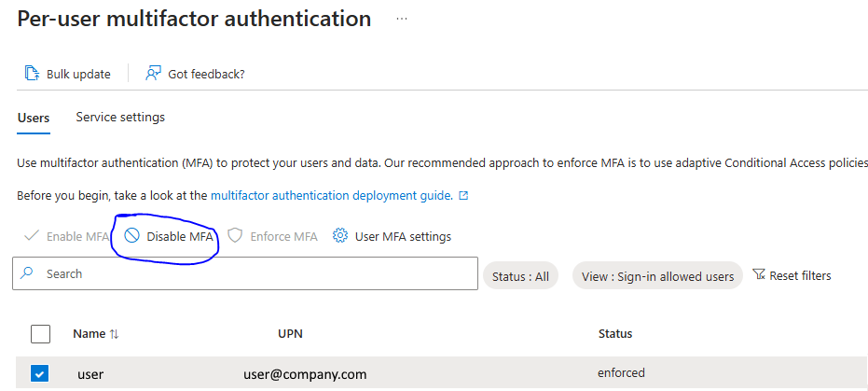Click the UPN column header

290,334
